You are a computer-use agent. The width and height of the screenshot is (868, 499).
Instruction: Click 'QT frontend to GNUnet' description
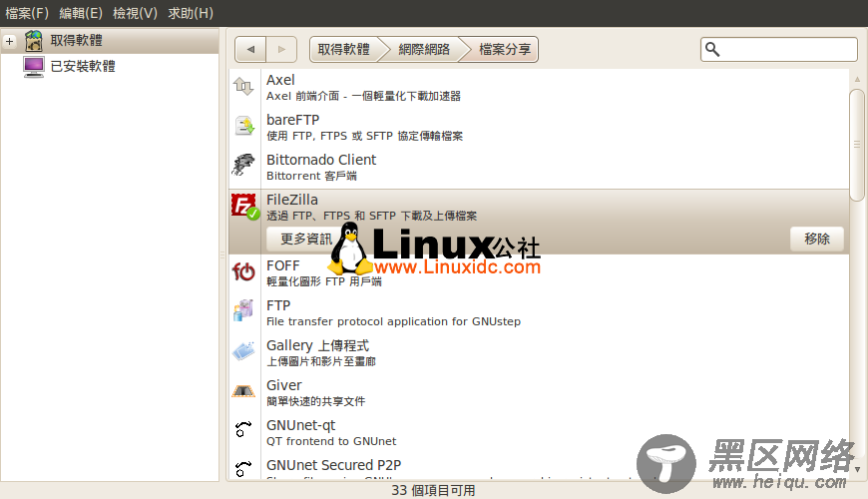tap(331, 441)
